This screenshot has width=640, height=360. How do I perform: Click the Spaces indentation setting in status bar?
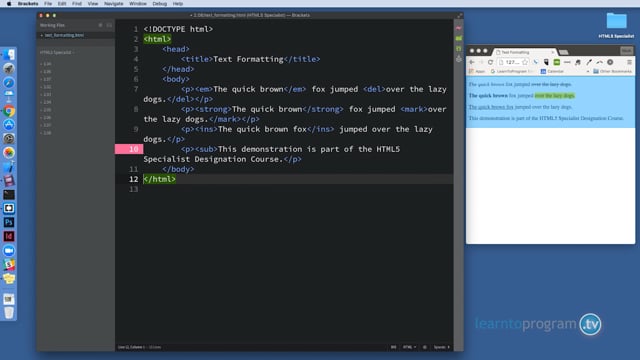441,347
